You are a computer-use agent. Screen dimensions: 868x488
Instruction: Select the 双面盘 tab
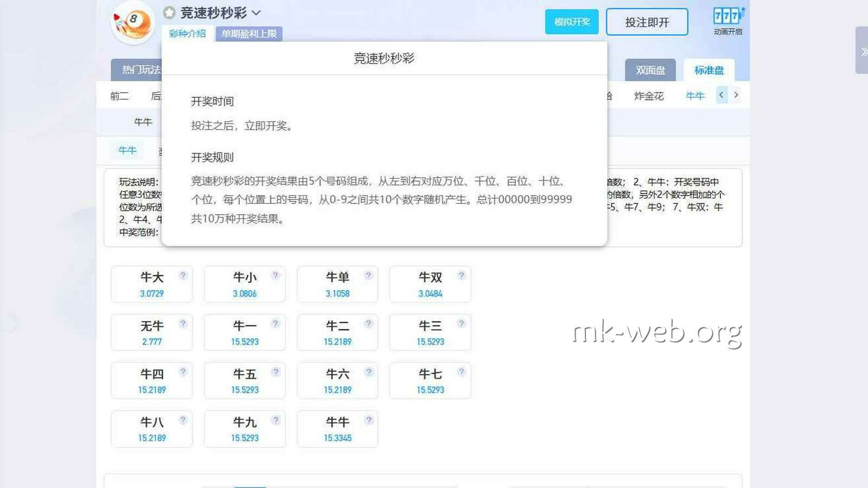pos(650,70)
